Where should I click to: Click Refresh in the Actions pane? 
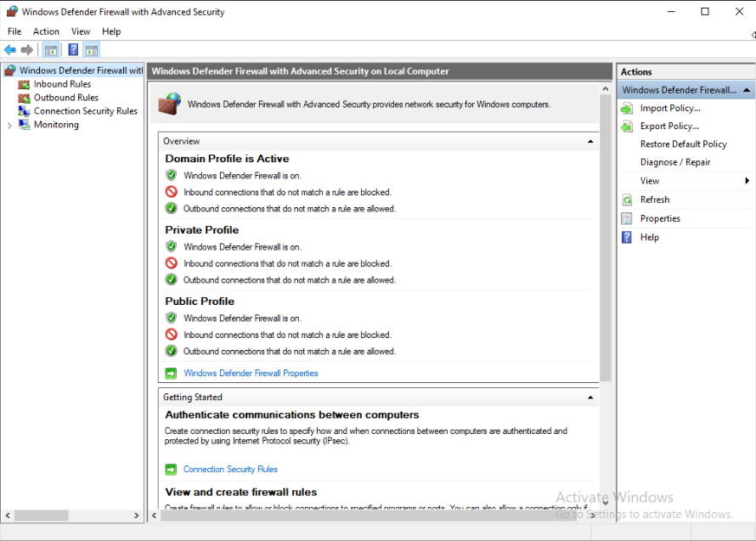click(655, 200)
